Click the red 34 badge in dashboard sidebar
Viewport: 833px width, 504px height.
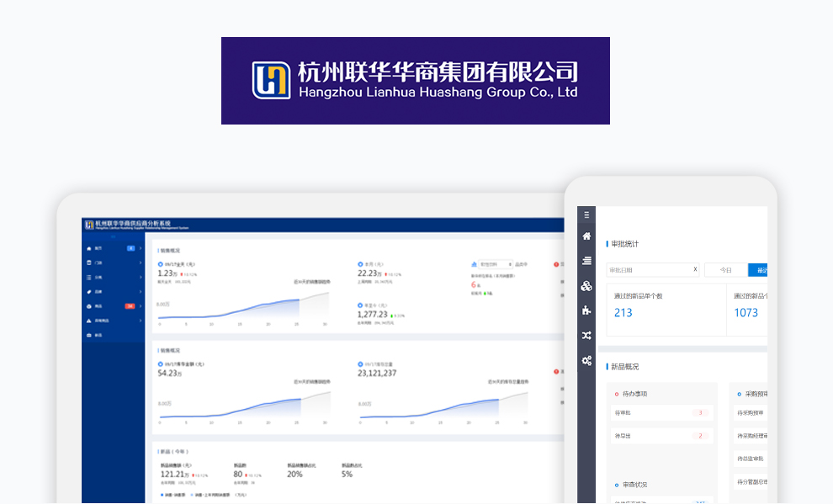pos(130,306)
